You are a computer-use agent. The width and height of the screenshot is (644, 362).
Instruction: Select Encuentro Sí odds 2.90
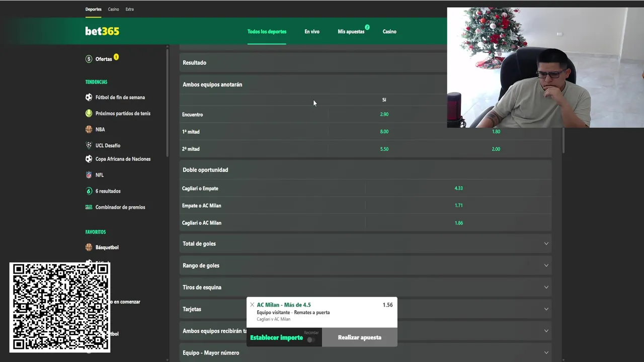click(x=384, y=114)
